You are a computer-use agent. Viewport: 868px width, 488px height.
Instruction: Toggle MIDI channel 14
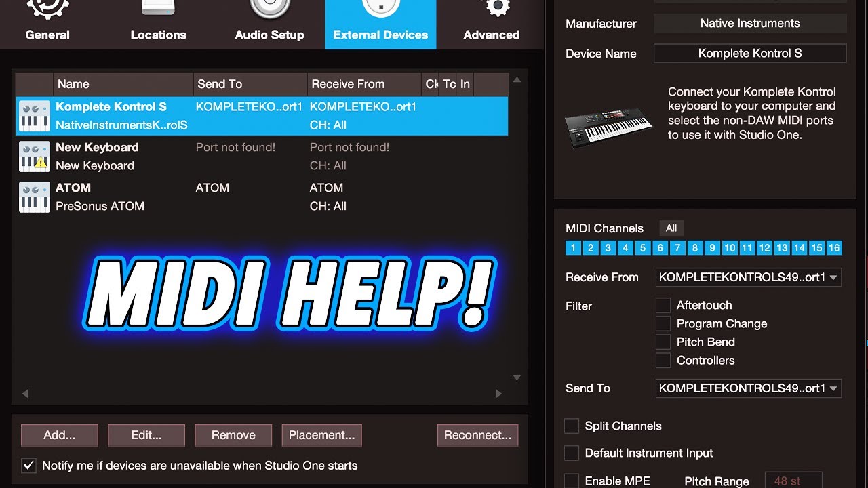pyautogui.click(x=800, y=248)
